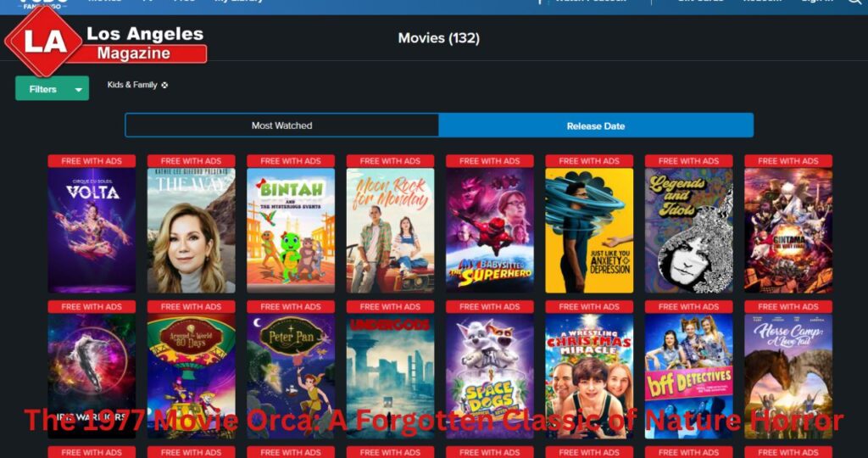Open the Volta movie poster

tap(92, 230)
